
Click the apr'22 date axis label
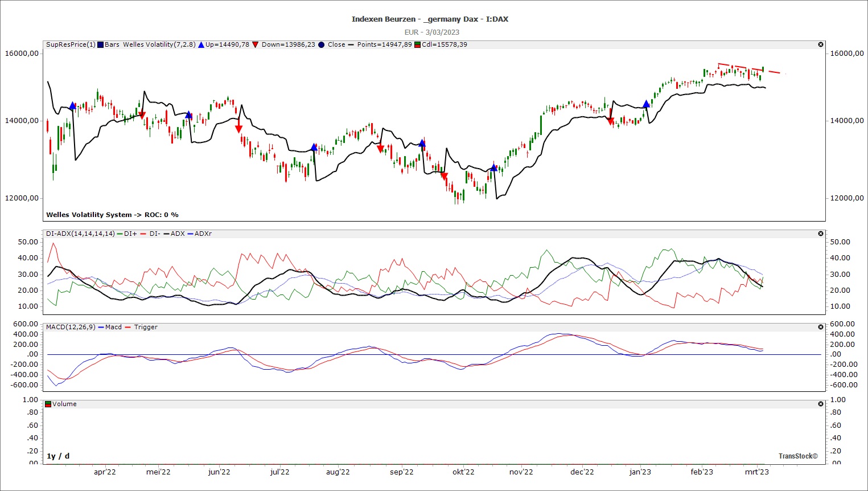pos(105,472)
